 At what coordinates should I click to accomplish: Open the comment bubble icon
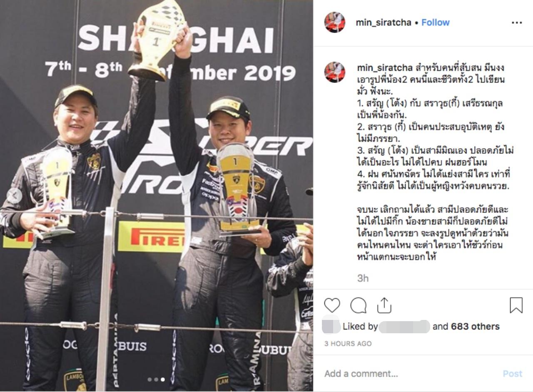coord(358,305)
